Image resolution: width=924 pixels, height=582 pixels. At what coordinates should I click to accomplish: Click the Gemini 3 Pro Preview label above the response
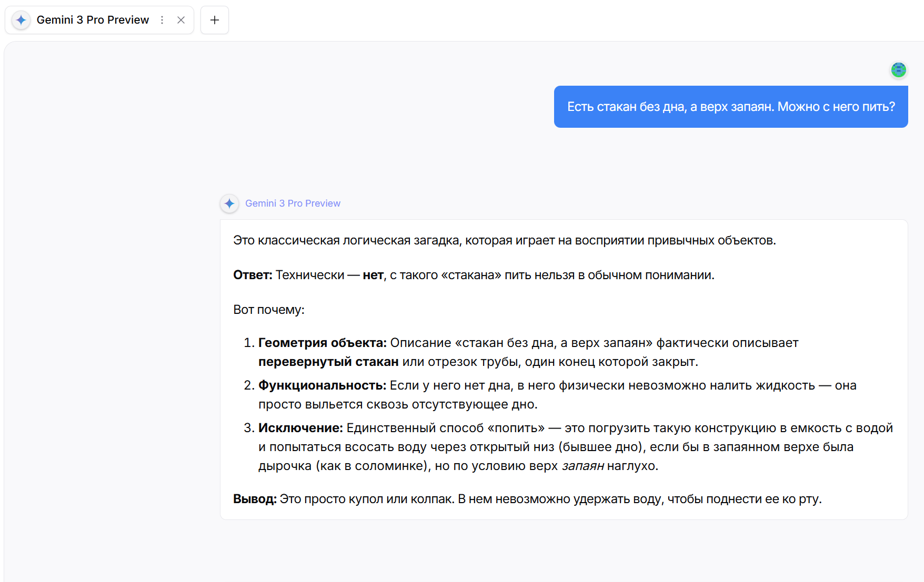point(293,203)
